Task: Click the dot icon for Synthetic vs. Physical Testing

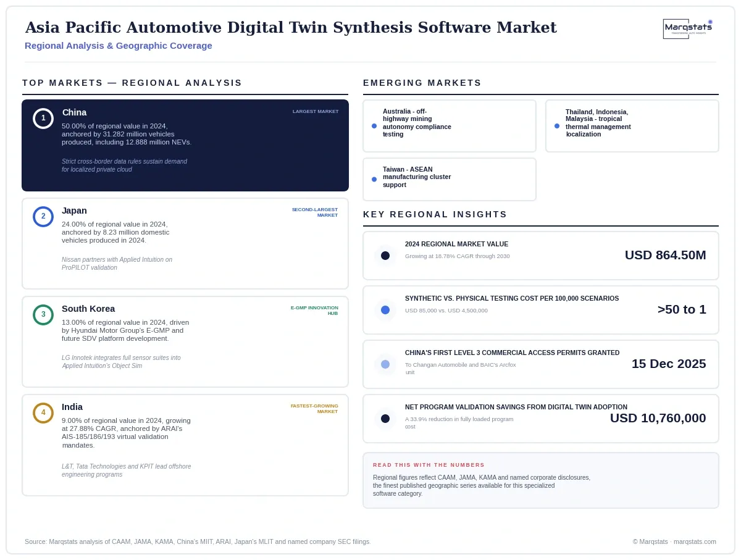Action: (x=385, y=310)
